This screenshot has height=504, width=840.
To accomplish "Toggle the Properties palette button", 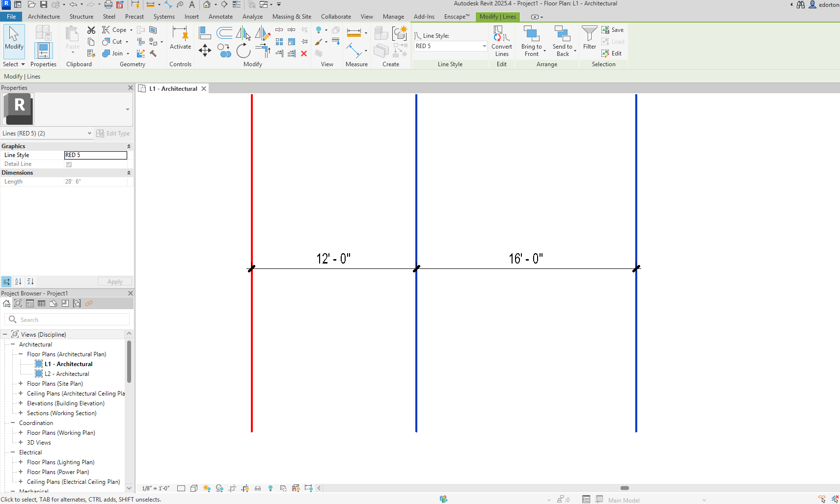I will click(43, 51).
